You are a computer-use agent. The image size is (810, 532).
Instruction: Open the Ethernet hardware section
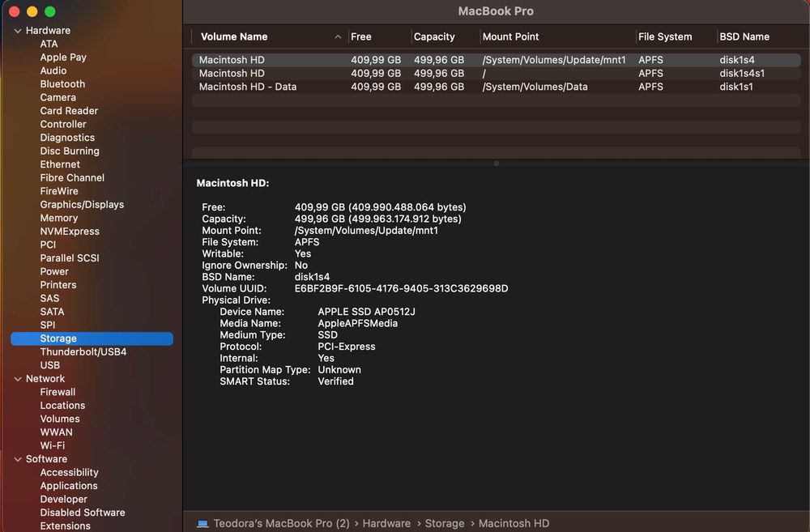coord(60,164)
